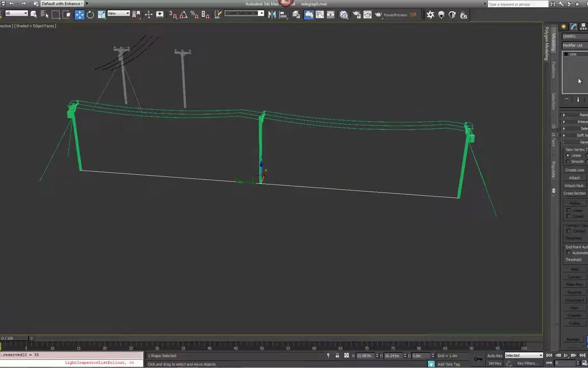Click the star favorites icon in the title bar
The height and width of the screenshot is (368, 588).
coord(577,4)
